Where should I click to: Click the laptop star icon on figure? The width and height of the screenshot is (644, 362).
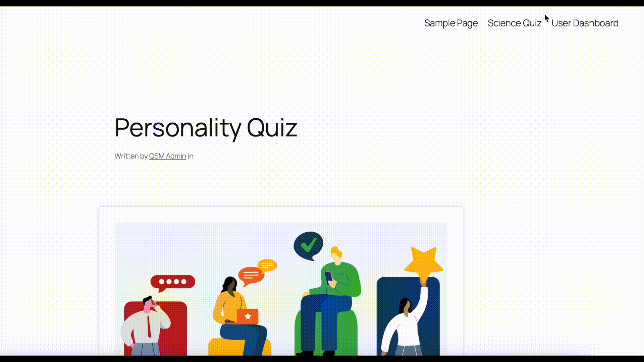pyautogui.click(x=248, y=316)
